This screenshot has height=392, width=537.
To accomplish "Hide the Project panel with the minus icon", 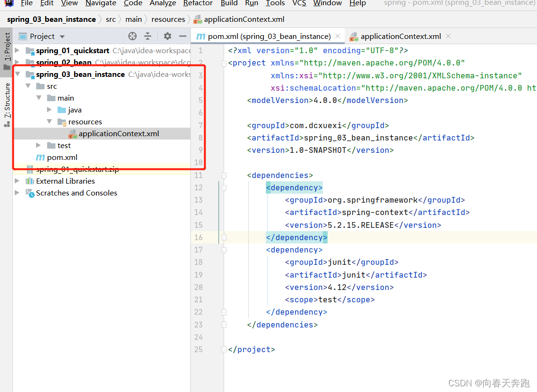I will [x=183, y=36].
